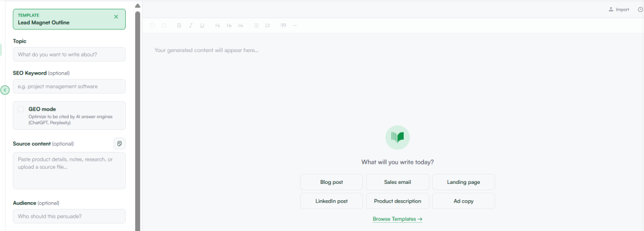Insert a blockquote
This screenshot has width=644, height=231.
pyautogui.click(x=284, y=25)
